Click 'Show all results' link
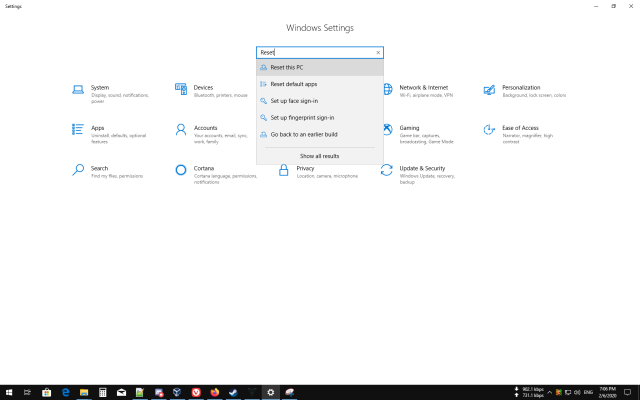 319,156
